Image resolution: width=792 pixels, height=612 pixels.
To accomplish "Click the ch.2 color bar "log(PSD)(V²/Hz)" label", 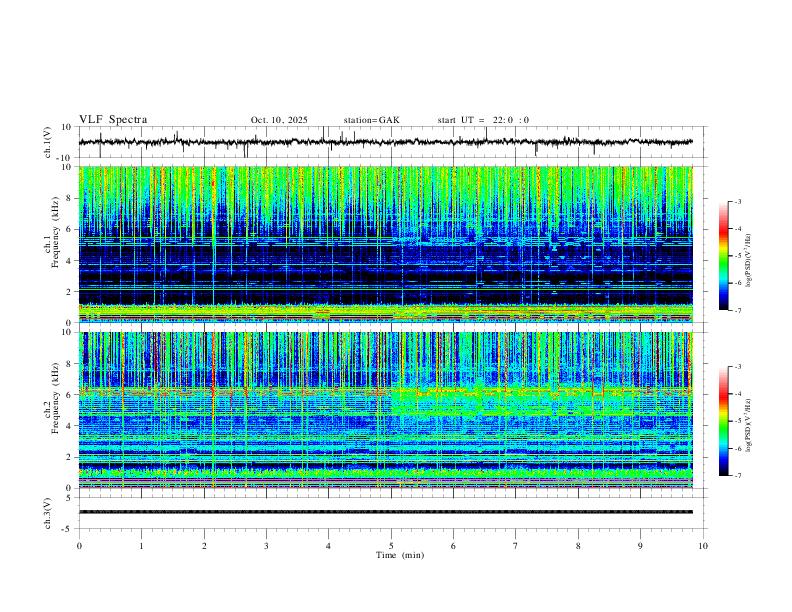I will [x=749, y=426].
